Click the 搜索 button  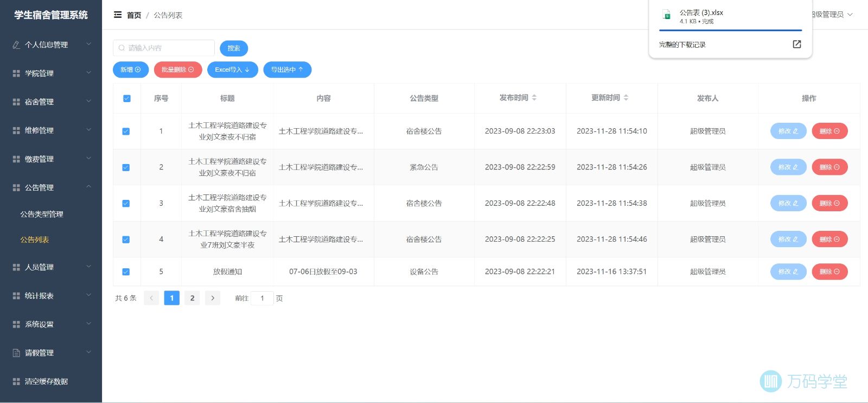[234, 48]
